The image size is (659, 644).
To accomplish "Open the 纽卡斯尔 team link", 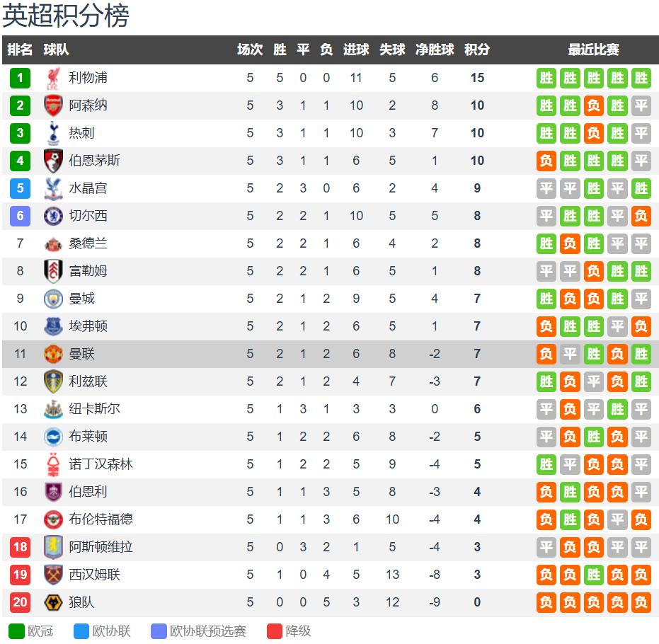I will (94, 409).
